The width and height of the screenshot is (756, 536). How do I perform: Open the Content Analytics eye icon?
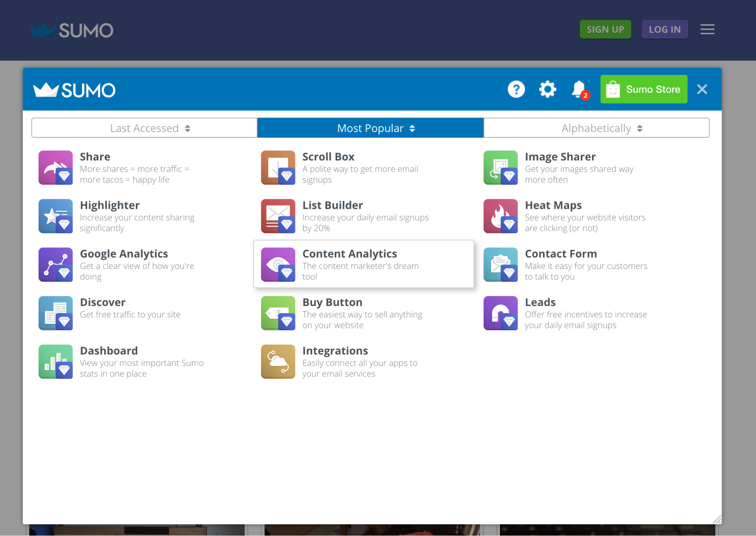click(278, 264)
